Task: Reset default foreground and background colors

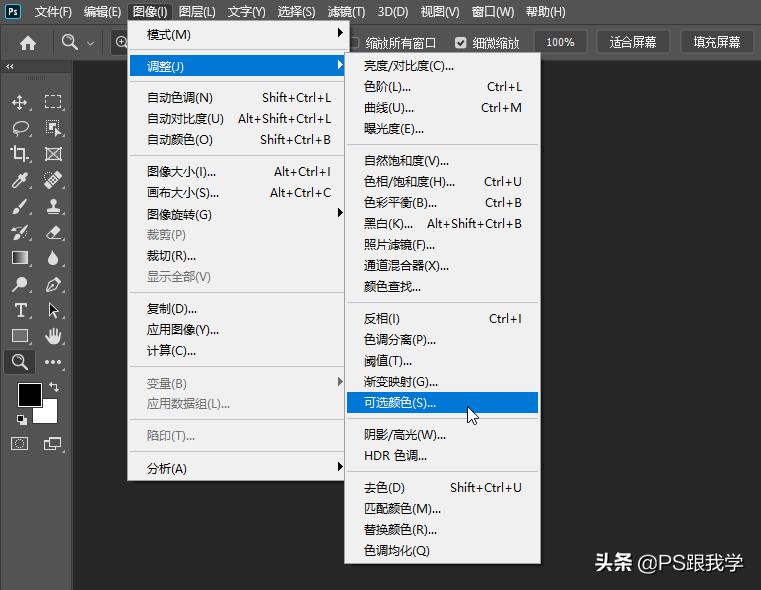Action: click(x=21, y=420)
